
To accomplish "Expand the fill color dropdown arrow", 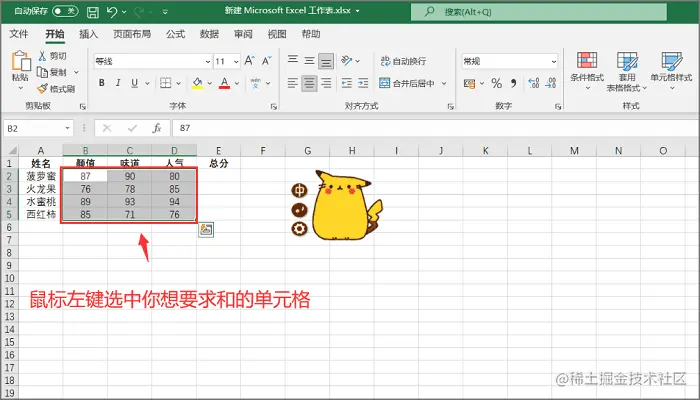I will [x=209, y=83].
